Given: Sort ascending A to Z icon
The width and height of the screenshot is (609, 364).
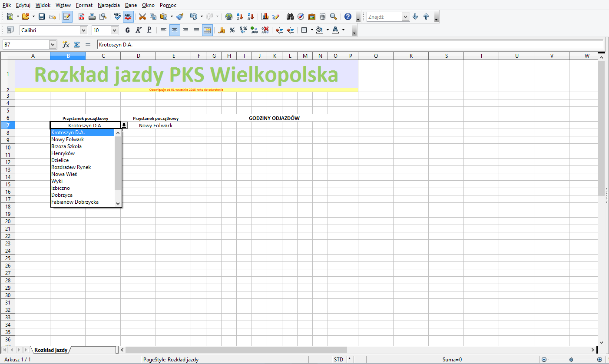Looking at the screenshot, I should [240, 17].
